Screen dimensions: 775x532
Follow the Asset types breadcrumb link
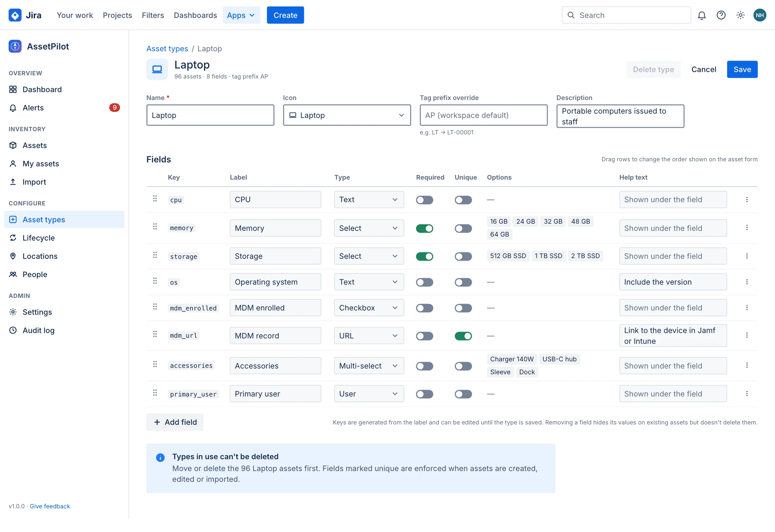pyautogui.click(x=167, y=49)
